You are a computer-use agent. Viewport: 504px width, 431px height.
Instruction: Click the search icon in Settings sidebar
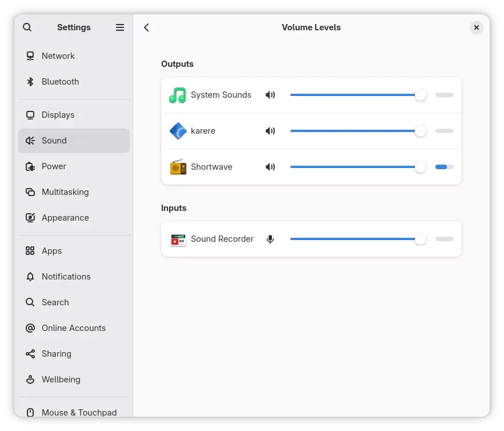(x=27, y=27)
